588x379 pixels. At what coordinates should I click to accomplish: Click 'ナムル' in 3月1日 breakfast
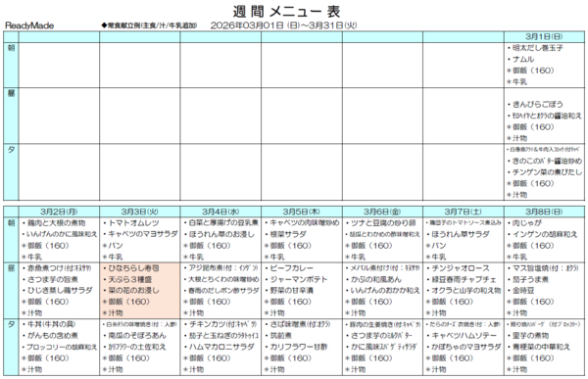pos(523,59)
